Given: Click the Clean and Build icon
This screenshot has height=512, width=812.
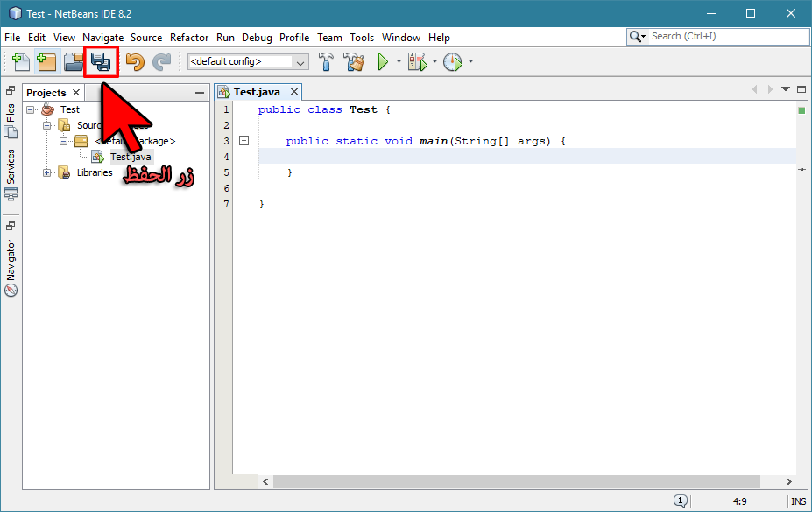Looking at the screenshot, I should click(354, 61).
